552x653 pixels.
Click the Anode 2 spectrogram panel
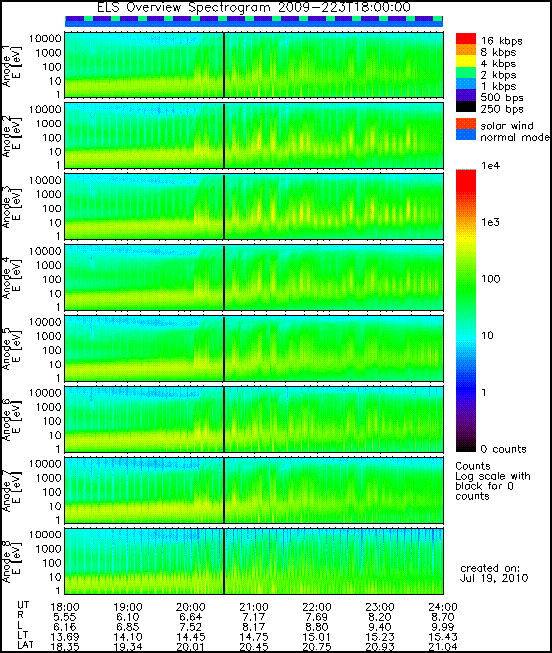click(254, 136)
